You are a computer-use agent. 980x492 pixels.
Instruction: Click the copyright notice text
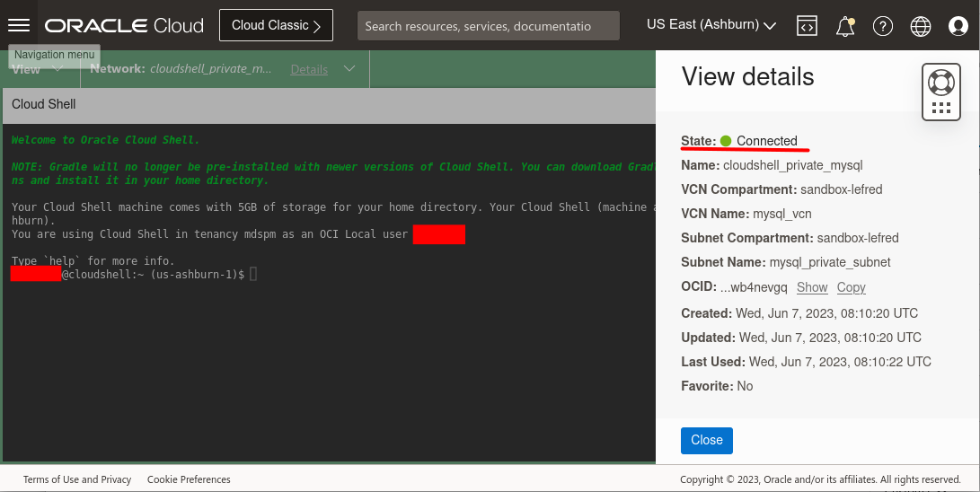(820, 479)
